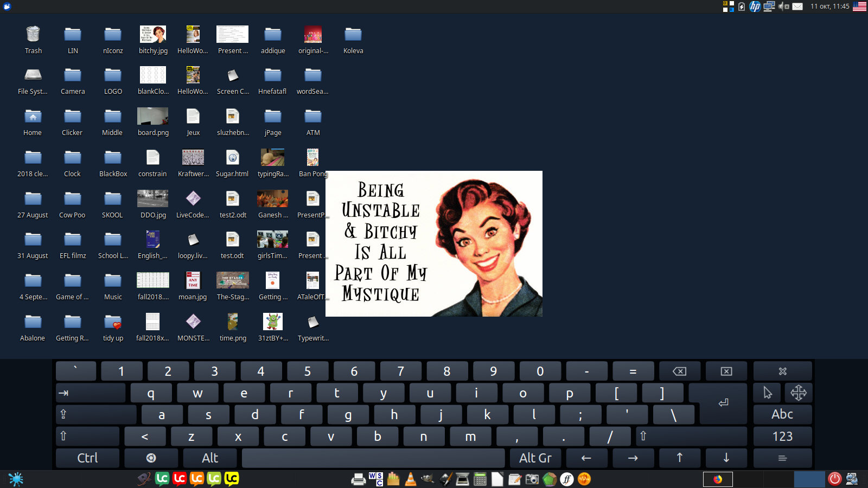The image size is (868, 488).
Task: Open the on-screen keyboard hamburger menu key
Action: click(x=782, y=458)
